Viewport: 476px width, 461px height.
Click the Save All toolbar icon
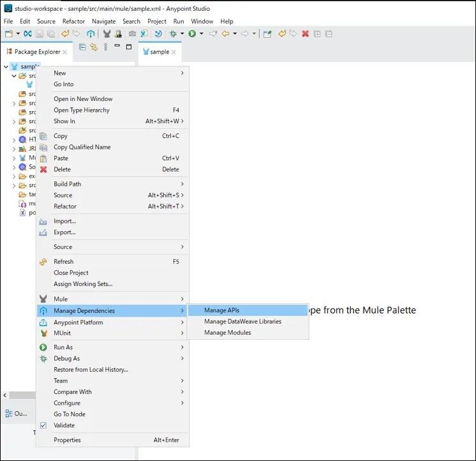[51, 34]
